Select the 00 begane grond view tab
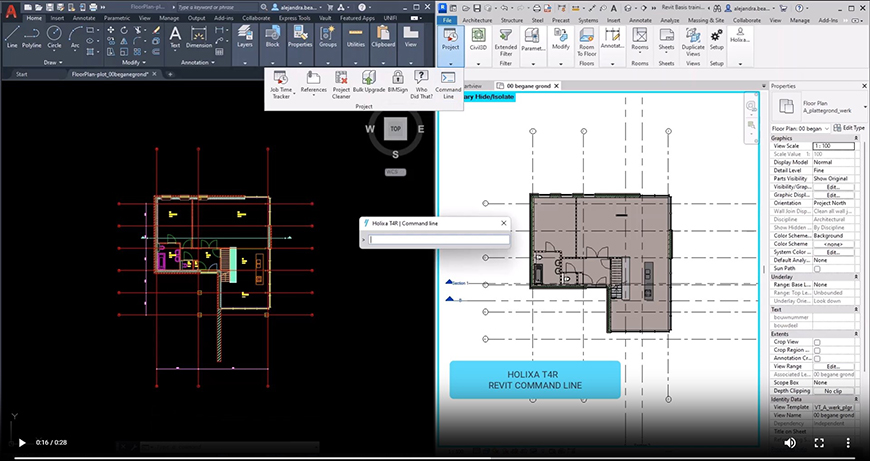870x461 pixels. [529, 85]
